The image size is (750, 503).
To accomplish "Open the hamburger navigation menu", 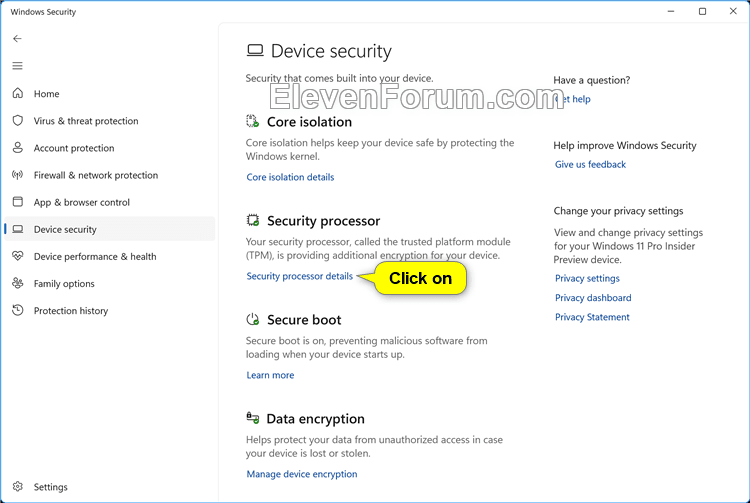I will (17, 66).
